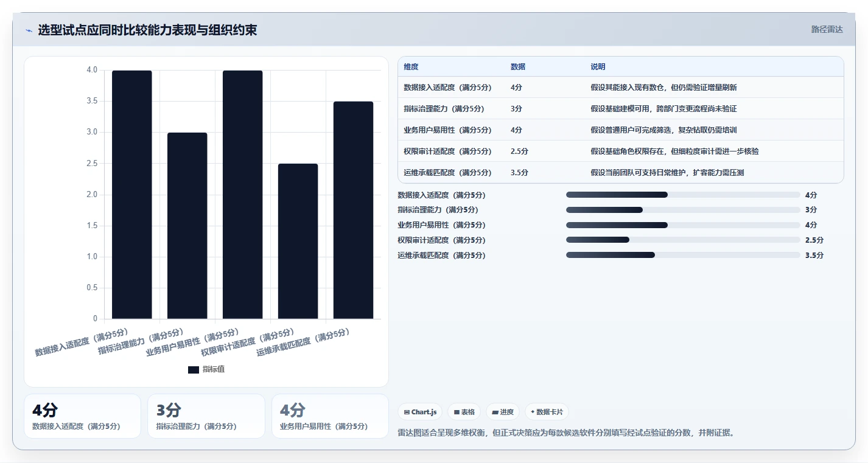
Task: Click the 运维承载匹配度 progress bar
Action: point(683,256)
